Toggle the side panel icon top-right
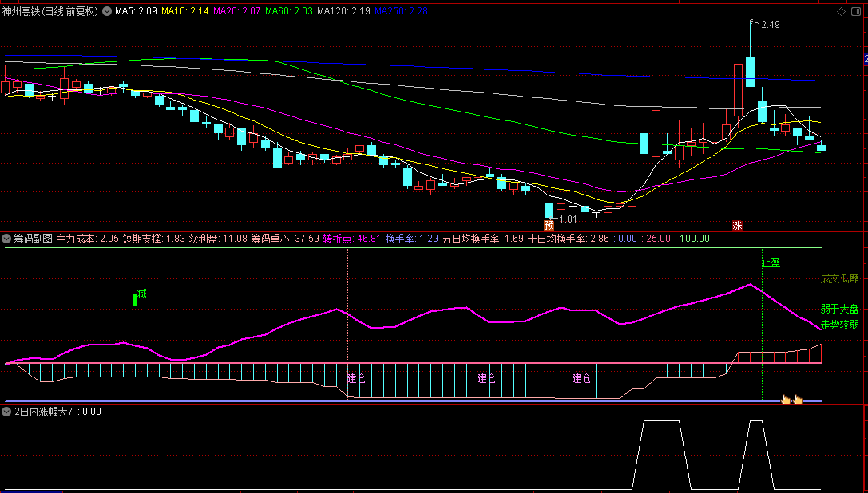868x493 pixels. pyautogui.click(x=858, y=11)
